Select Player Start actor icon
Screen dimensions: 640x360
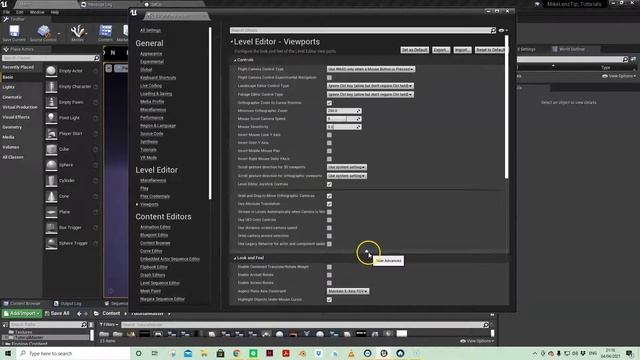coord(51,133)
